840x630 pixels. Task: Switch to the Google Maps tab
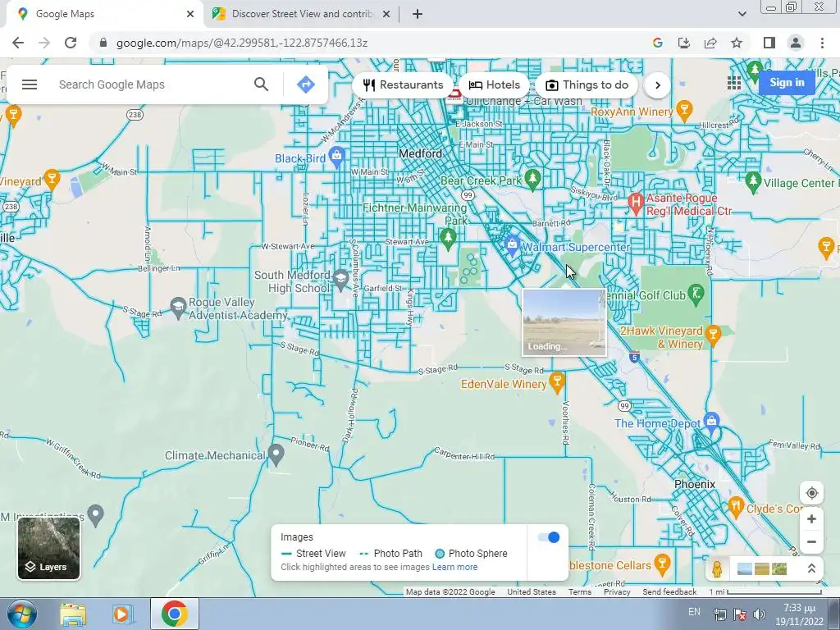tap(102, 14)
